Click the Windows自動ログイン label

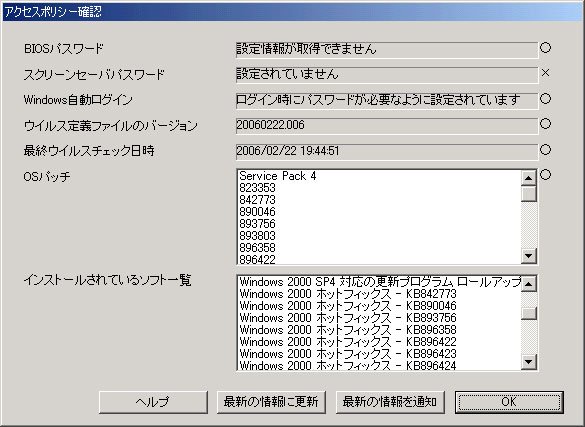coord(78,100)
